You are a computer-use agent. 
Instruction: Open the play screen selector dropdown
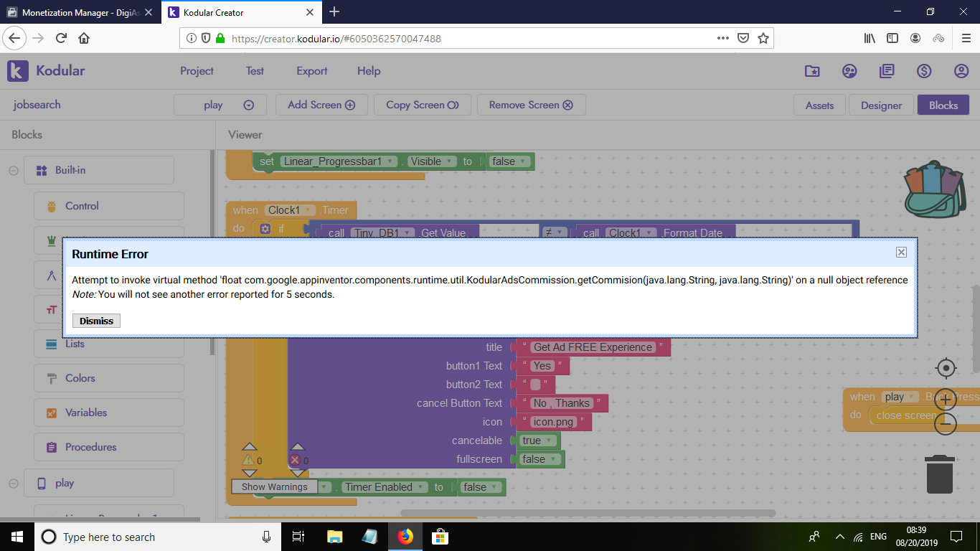(220, 105)
